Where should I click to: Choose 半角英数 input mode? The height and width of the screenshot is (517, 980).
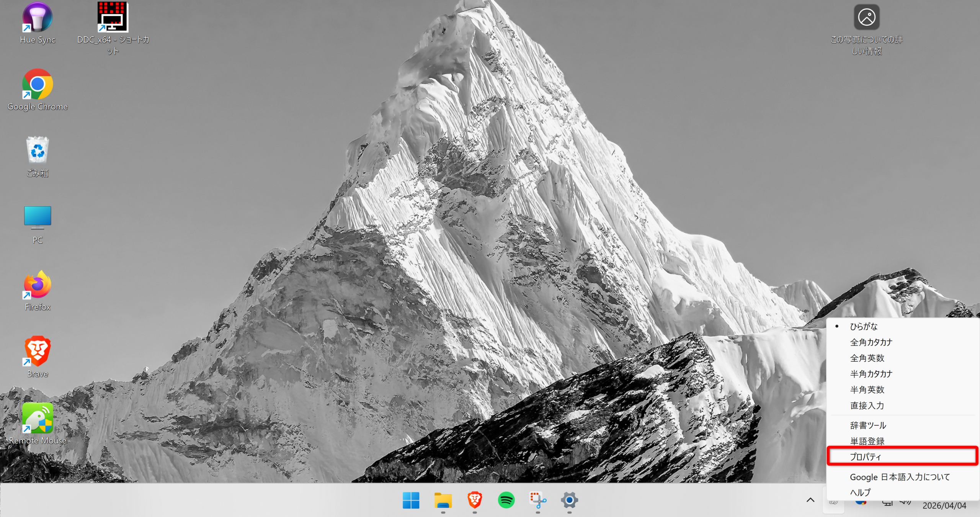tap(867, 390)
